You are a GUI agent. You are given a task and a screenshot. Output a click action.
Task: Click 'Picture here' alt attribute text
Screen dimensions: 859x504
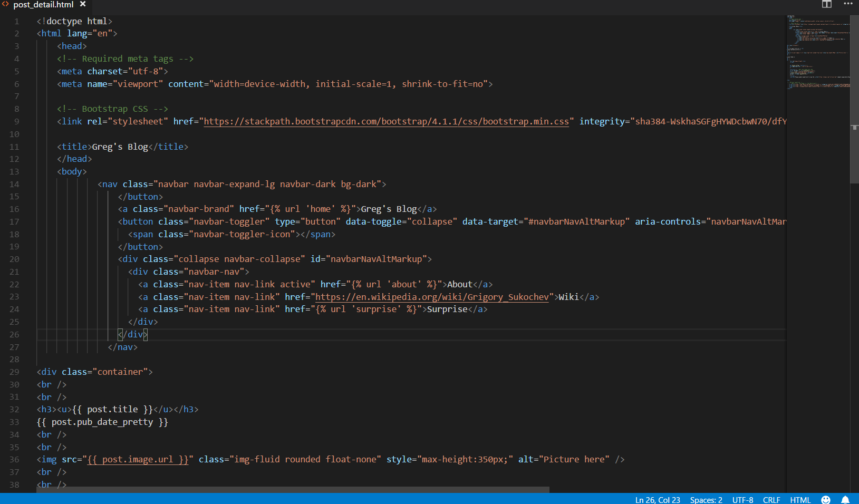(574, 460)
